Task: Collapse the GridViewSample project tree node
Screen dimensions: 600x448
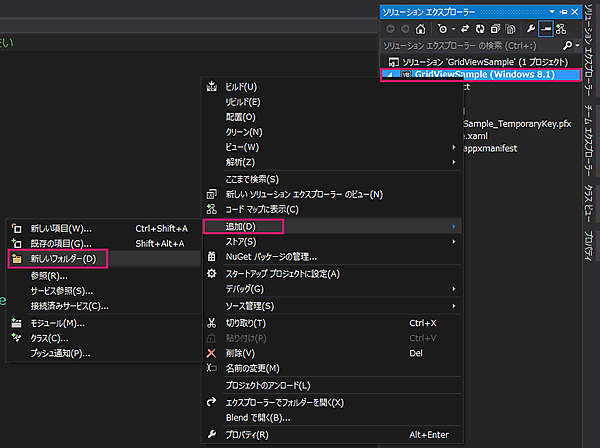Action: coord(390,74)
